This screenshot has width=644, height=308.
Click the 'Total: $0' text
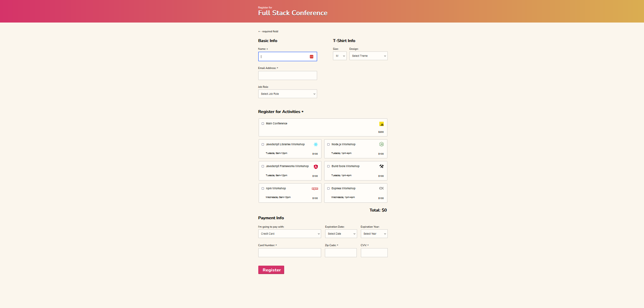[x=378, y=210]
